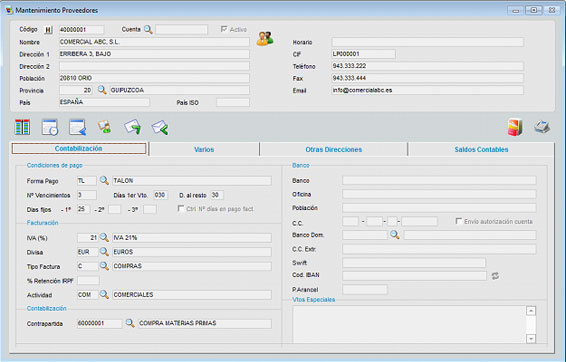Enable Ctrl. Nº días en pago fact. checkbox
566x362 pixels.
click(181, 209)
